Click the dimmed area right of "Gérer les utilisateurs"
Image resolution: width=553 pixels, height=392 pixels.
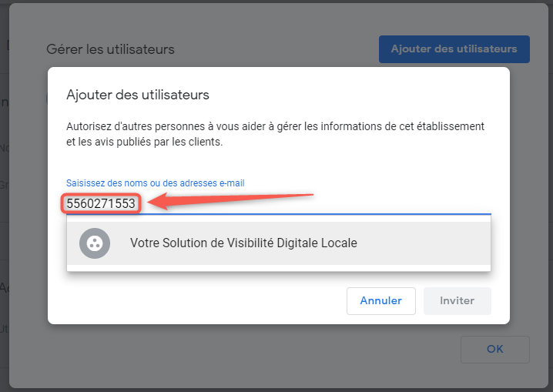point(277,49)
